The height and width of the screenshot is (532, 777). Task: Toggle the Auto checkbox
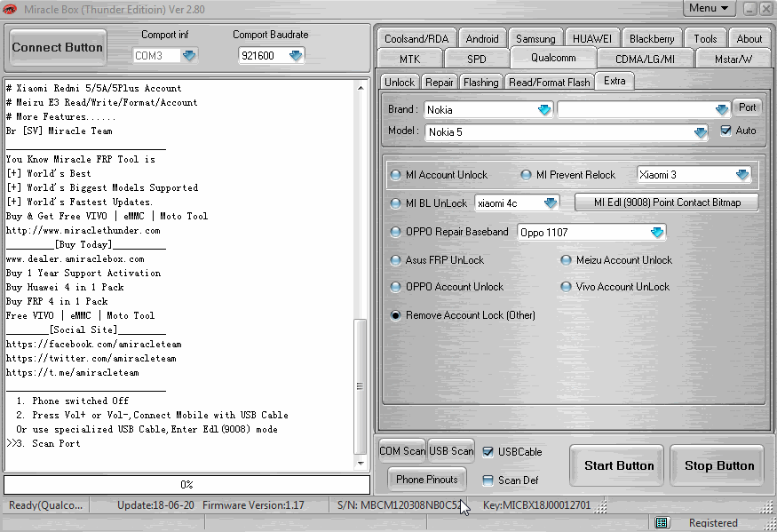(726, 131)
